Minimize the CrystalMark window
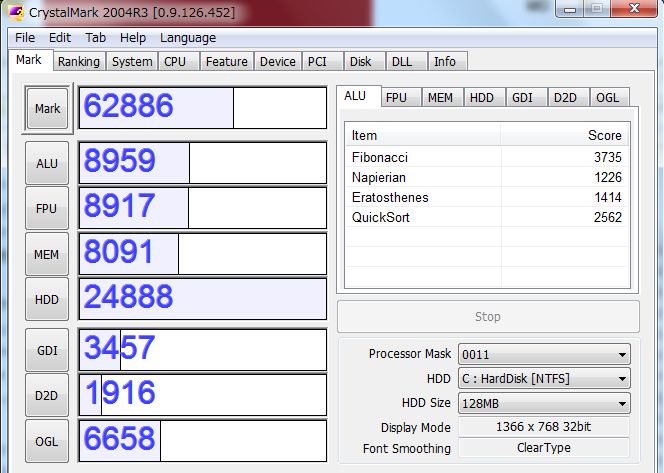 [x=570, y=8]
